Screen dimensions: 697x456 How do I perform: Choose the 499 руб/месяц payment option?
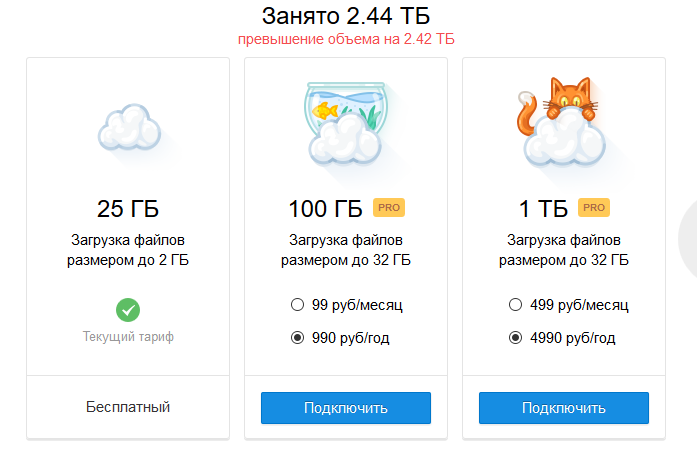tap(515, 305)
